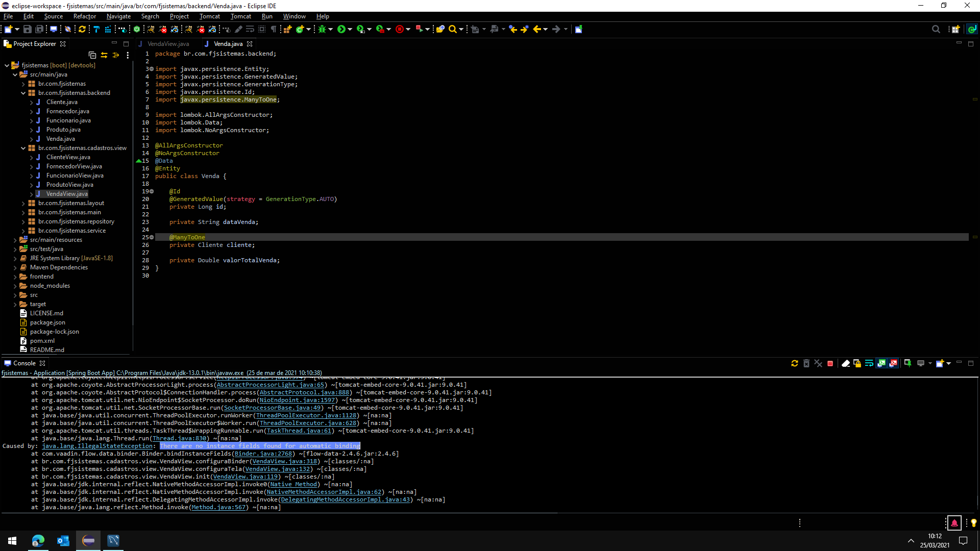Image resolution: width=980 pixels, height=551 pixels.
Task: Toggle console scroll lock
Action: point(857,363)
